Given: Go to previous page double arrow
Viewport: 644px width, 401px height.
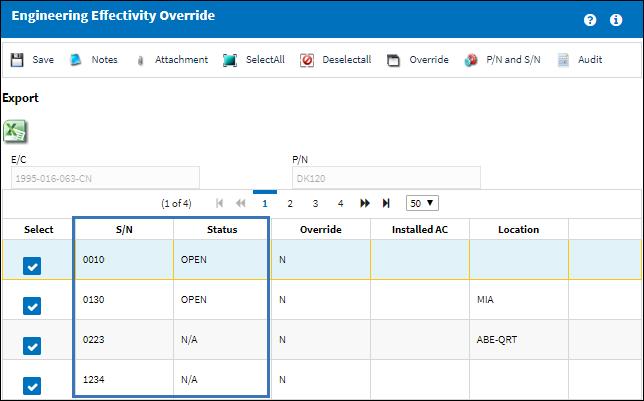Looking at the screenshot, I should [x=241, y=203].
